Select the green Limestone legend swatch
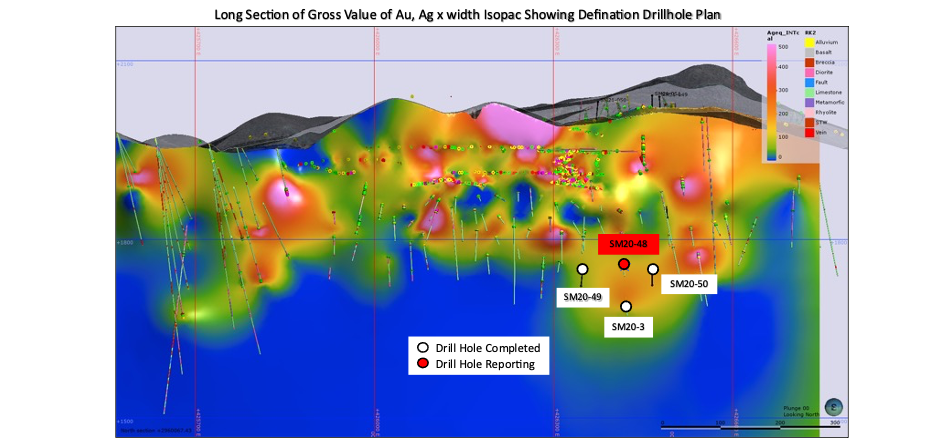 tap(809, 92)
